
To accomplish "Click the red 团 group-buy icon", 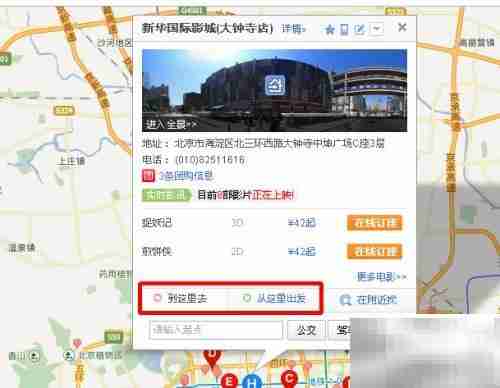I will [148, 175].
